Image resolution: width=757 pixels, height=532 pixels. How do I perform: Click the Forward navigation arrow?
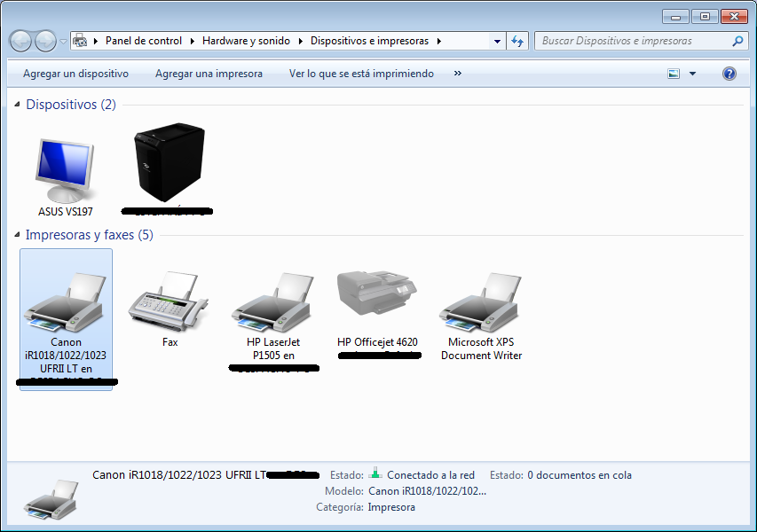(x=46, y=41)
